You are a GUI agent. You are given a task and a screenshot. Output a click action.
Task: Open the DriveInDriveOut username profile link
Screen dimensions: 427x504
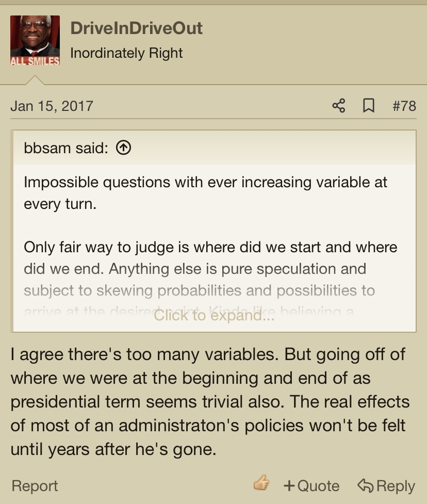pos(136,28)
